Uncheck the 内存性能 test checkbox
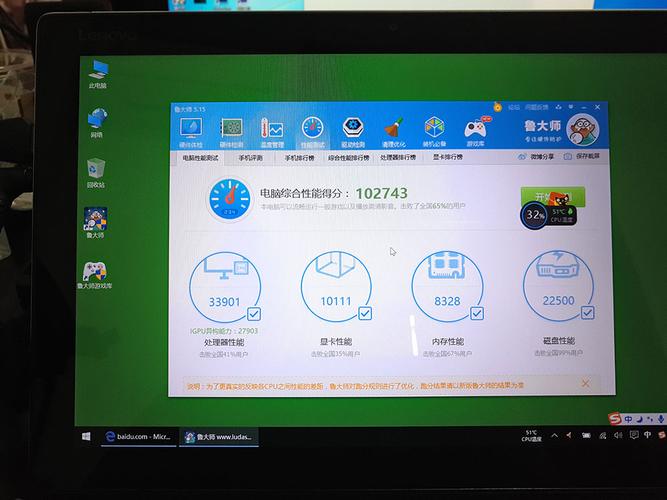Image resolution: width=667 pixels, height=500 pixels. coord(476,314)
